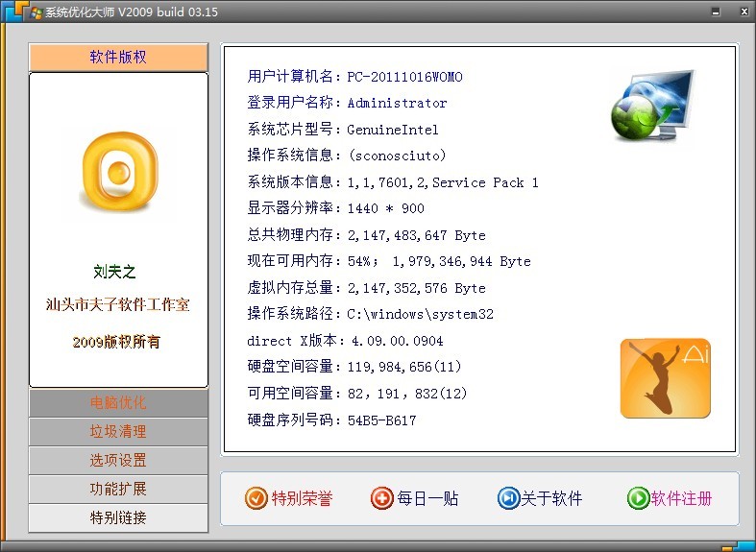Select the 选项设置 sidebar item
The height and width of the screenshot is (552, 756).
(118, 461)
